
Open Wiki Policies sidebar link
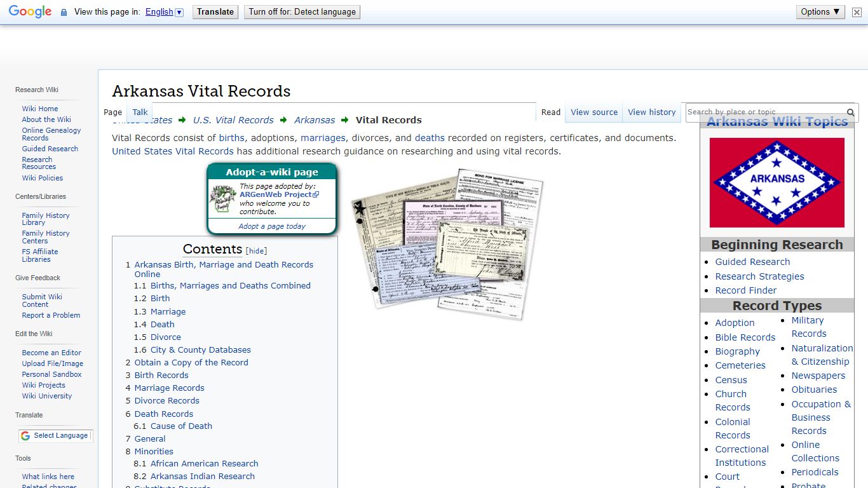click(x=43, y=178)
